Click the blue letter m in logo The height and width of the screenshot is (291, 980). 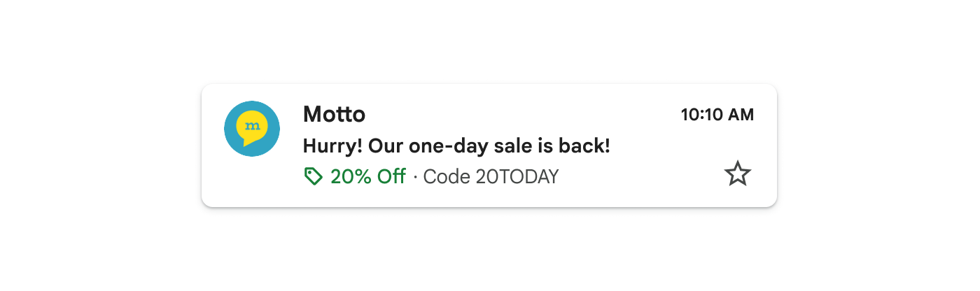tap(252, 125)
